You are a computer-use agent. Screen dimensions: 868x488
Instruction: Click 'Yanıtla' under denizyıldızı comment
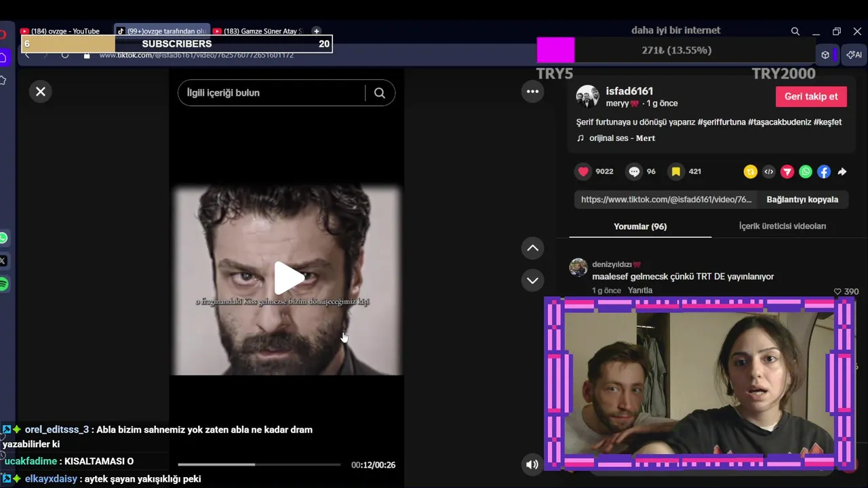pos(640,290)
